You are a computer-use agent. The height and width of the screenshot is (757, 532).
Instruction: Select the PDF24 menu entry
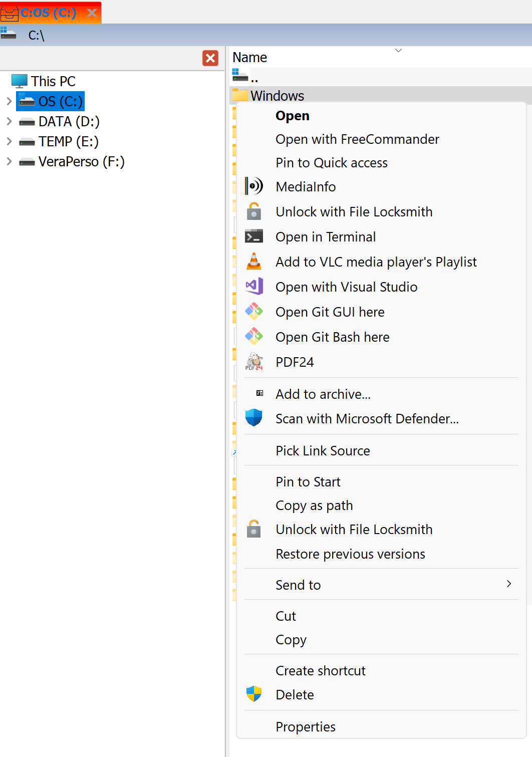pyautogui.click(x=381, y=362)
